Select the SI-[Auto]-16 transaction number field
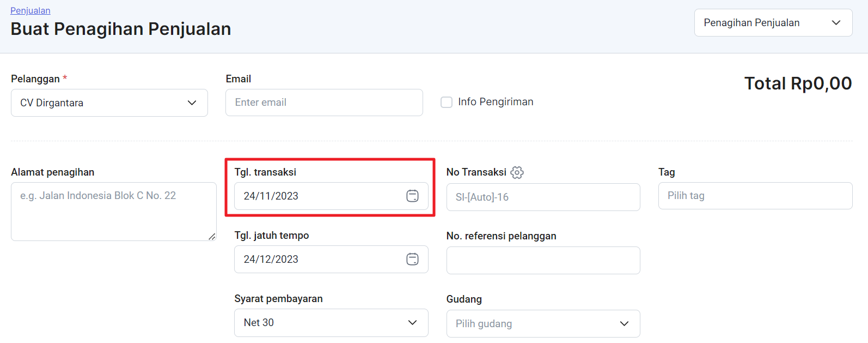Image resolution: width=868 pixels, height=343 pixels. [x=543, y=197]
